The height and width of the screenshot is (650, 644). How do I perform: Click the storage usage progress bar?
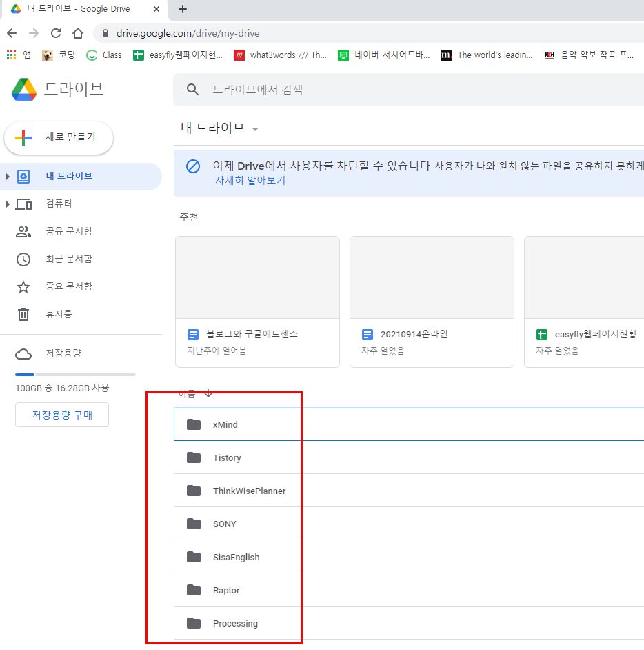coord(75,374)
